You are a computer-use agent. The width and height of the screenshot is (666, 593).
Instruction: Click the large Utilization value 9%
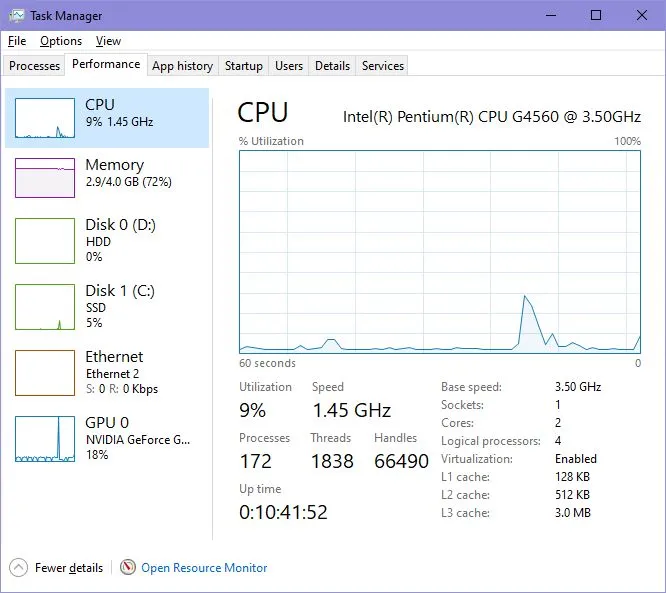(x=253, y=410)
